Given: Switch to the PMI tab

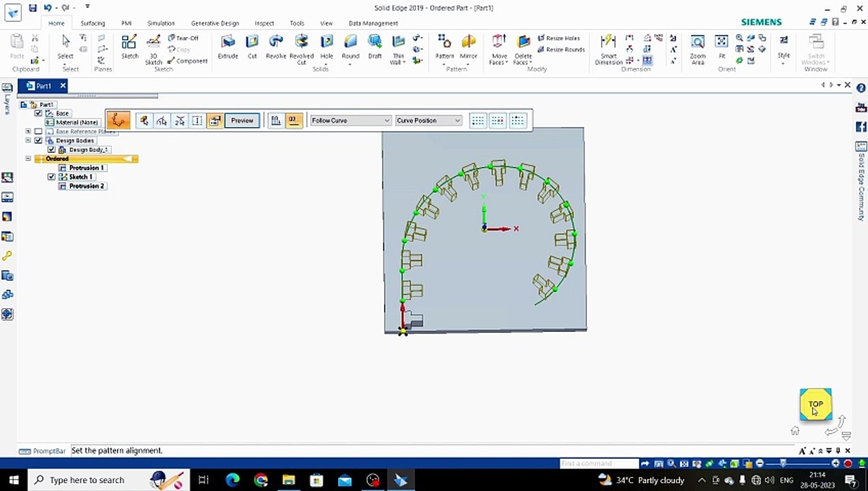Looking at the screenshot, I should click(126, 23).
